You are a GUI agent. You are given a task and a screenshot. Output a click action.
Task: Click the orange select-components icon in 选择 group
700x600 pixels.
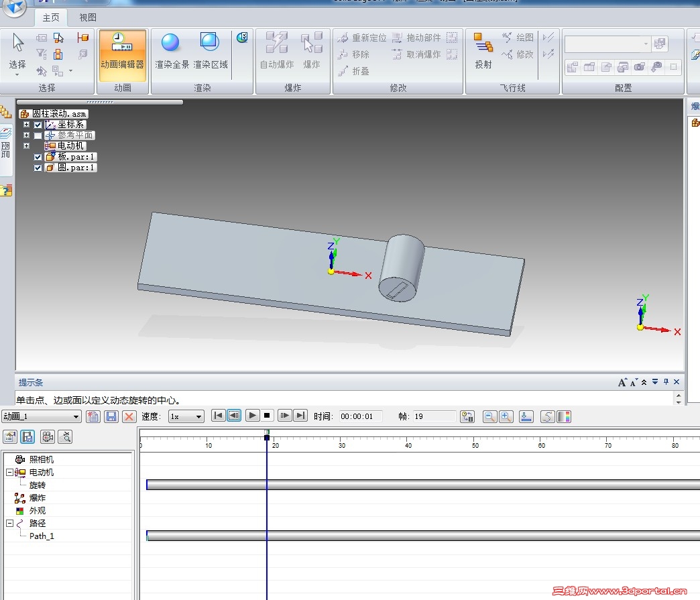pos(58,54)
